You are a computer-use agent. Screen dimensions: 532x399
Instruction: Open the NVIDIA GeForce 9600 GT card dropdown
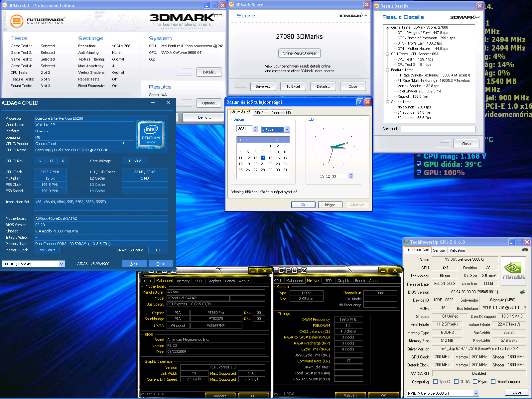[x=476, y=393]
